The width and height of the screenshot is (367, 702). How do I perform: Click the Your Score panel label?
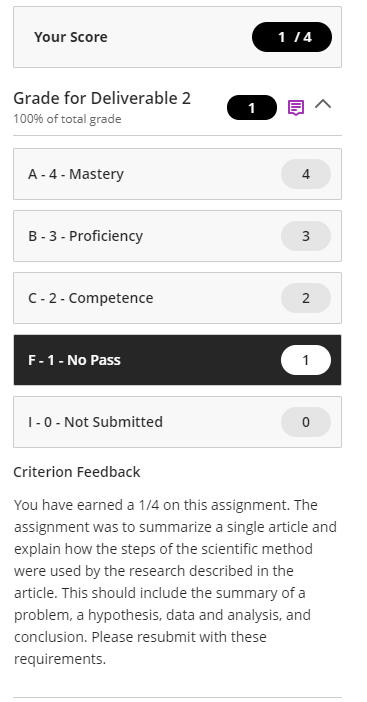(71, 37)
